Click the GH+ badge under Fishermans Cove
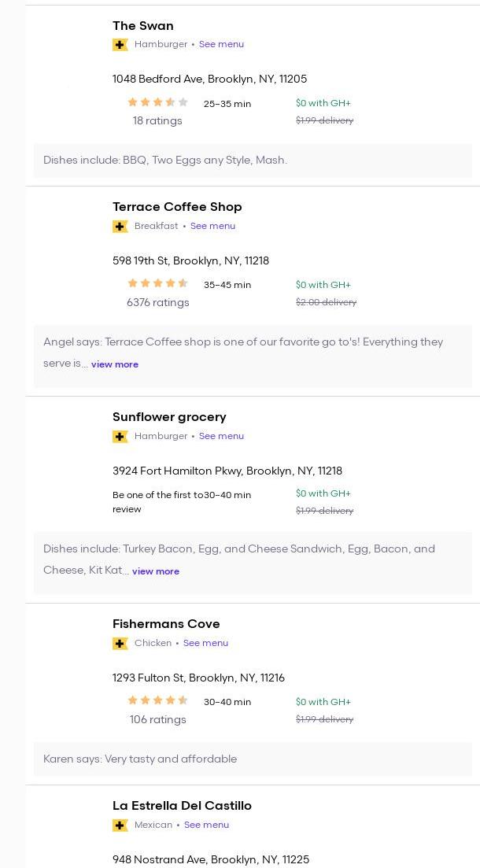Viewport: 480px width, 868px height. [120, 644]
